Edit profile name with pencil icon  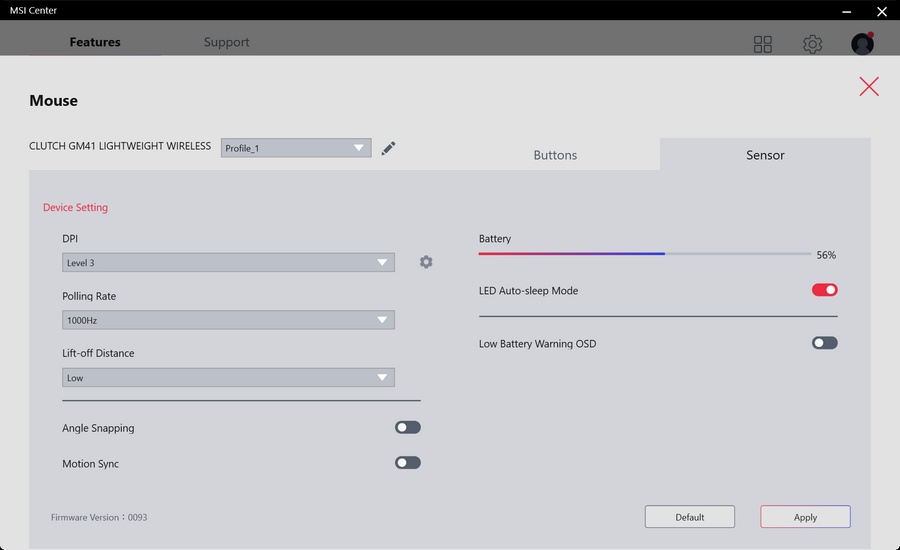pyautogui.click(x=388, y=148)
